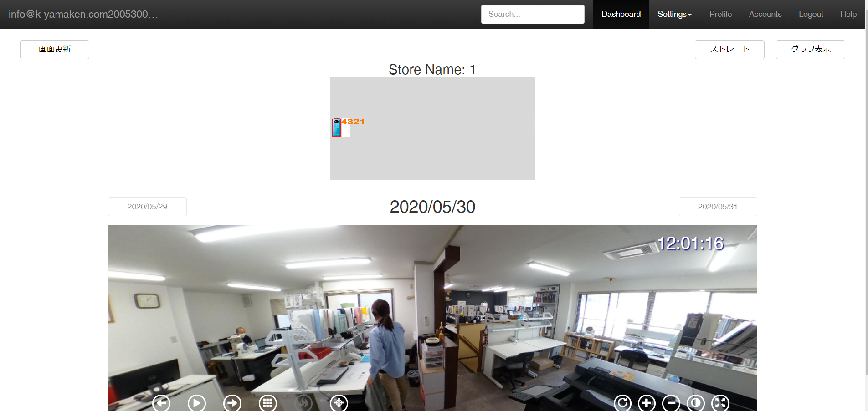Click the dimmed heatmap flame icon
This screenshot has height=411, width=868.
click(x=303, y=403)
